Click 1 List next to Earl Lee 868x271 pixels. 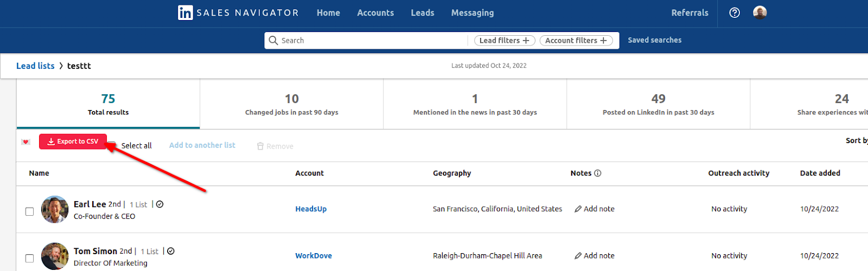click(138, 204)
